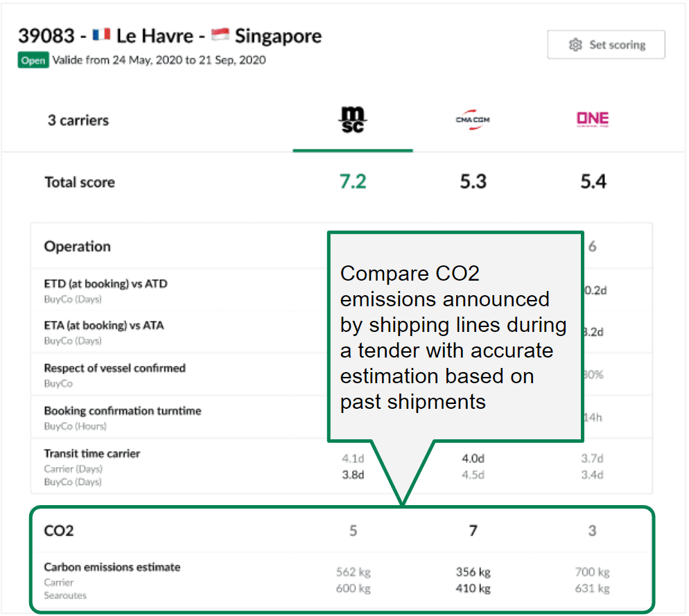
Task: Select the CMA CGM carrier logo
Action: (473, 119)
